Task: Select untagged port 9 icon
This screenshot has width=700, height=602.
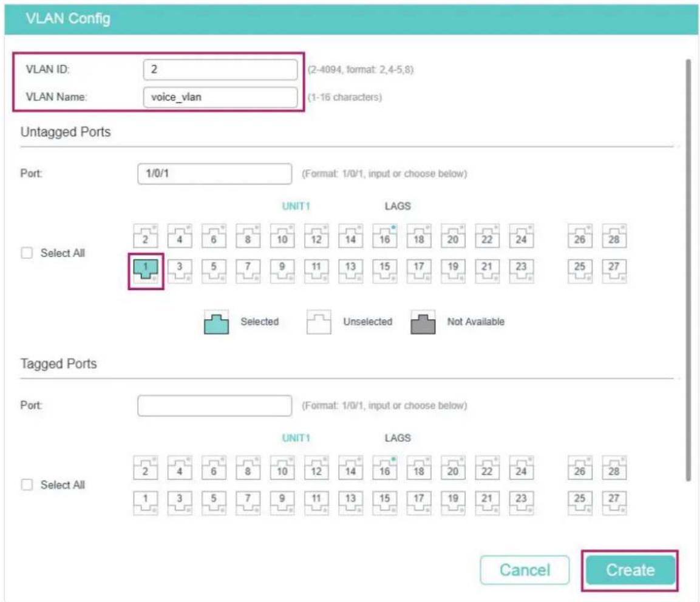Action: tap(282, 271)
